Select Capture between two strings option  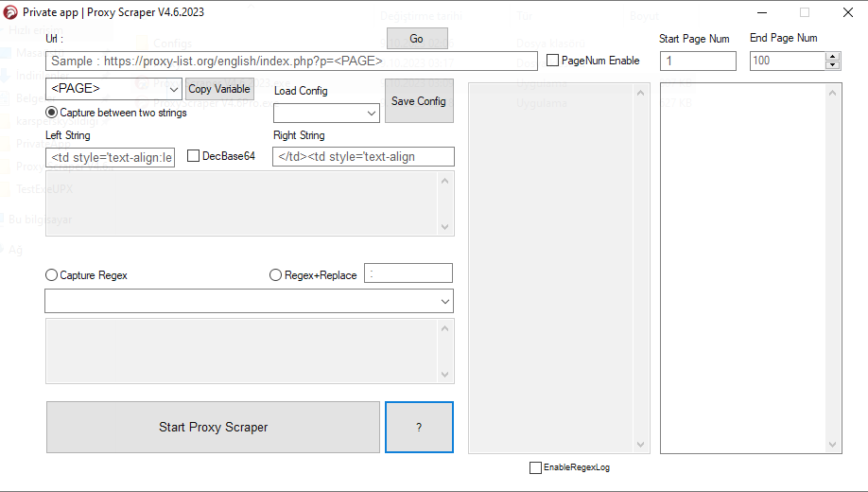pyautogui.click(x=52, y=113)
